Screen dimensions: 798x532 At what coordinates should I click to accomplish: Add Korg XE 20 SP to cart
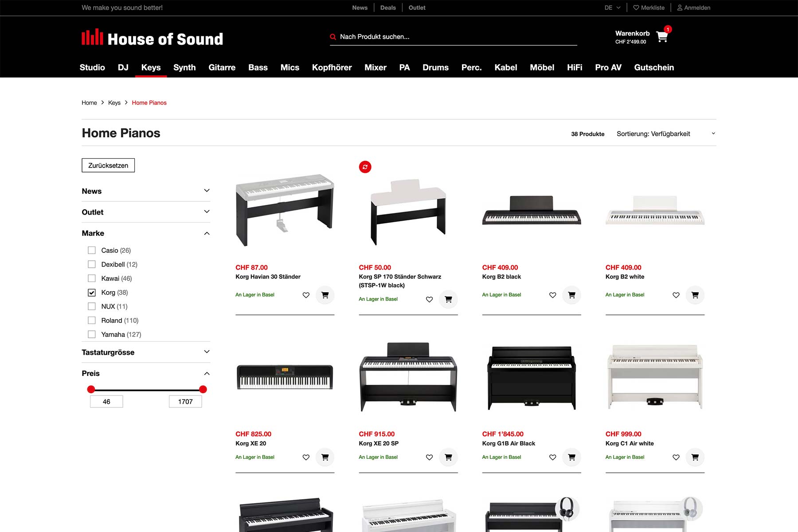pos(448,458)
